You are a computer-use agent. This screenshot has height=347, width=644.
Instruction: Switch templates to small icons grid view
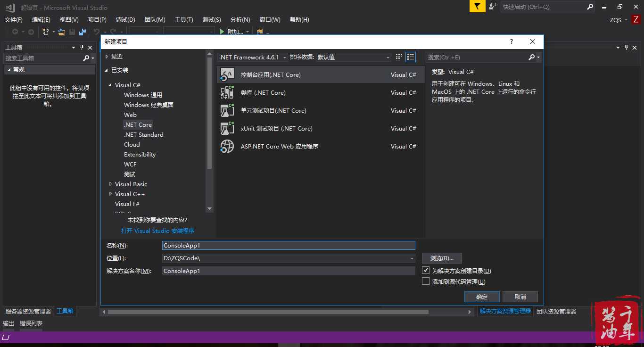[399, 57]
